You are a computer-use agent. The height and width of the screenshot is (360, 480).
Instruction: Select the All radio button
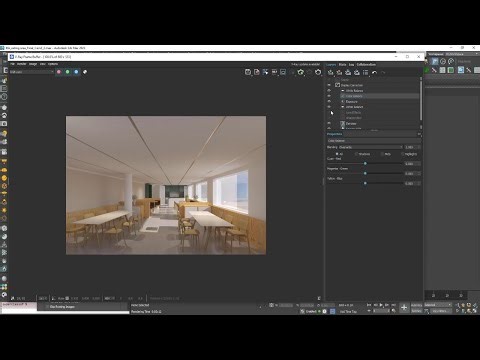(337, 154)
